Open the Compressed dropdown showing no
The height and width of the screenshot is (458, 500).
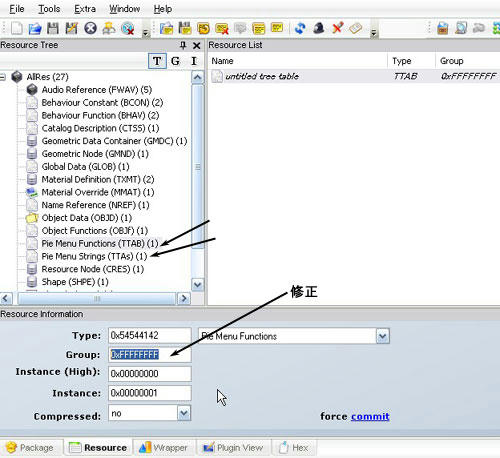[184, 413]
